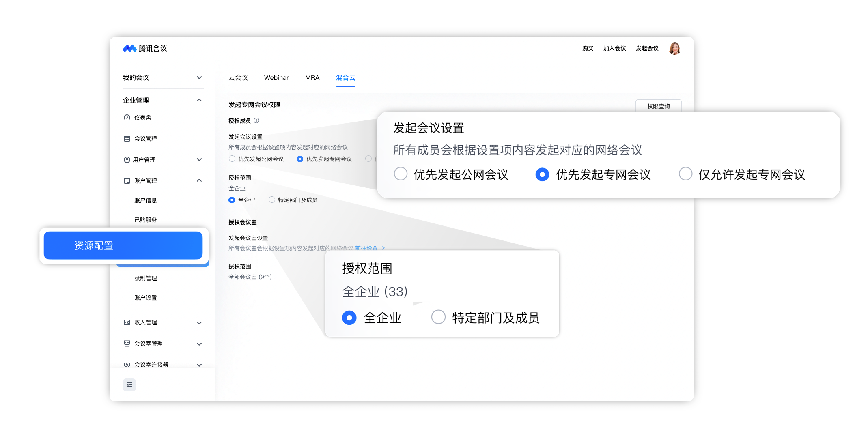Click the highlighted 资源配置 button
868x438 pixels.
(x=123, y=245)
